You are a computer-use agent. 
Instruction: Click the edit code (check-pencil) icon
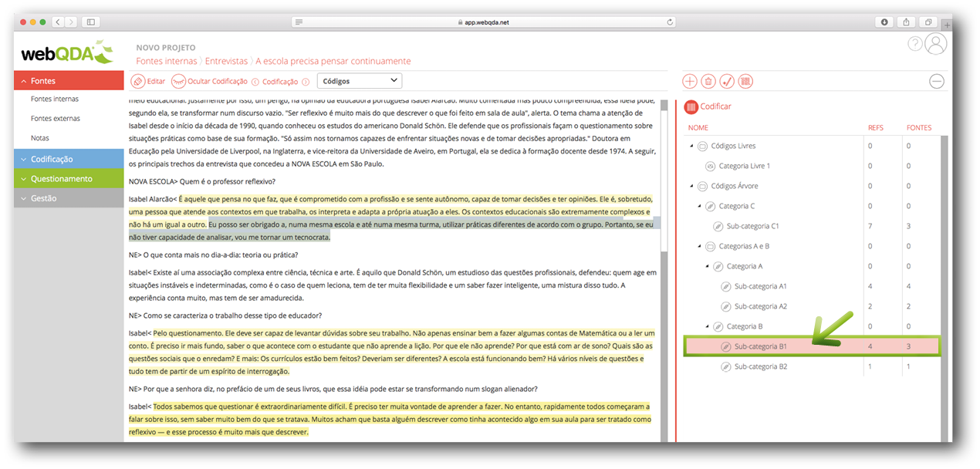pyautogui.click(x=727, y=81)
